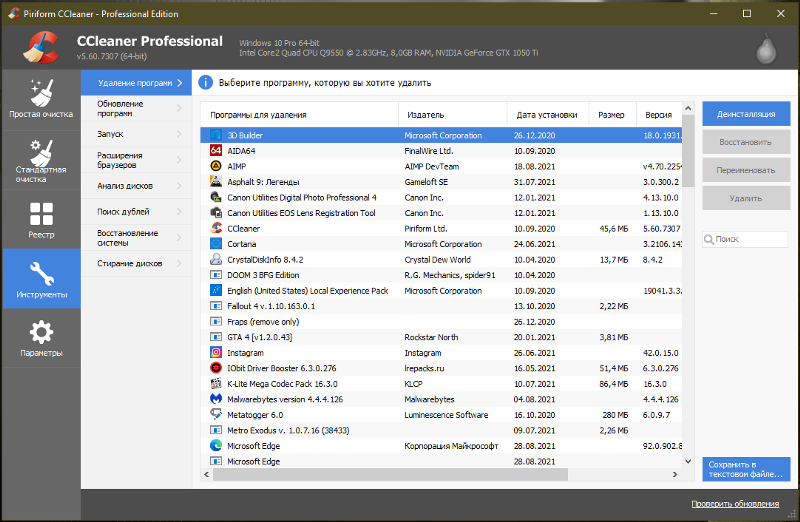Viewport: 800px width, 522px height.
Task: Click the CCleaner entry icon in list
Action: click(216, 228)
